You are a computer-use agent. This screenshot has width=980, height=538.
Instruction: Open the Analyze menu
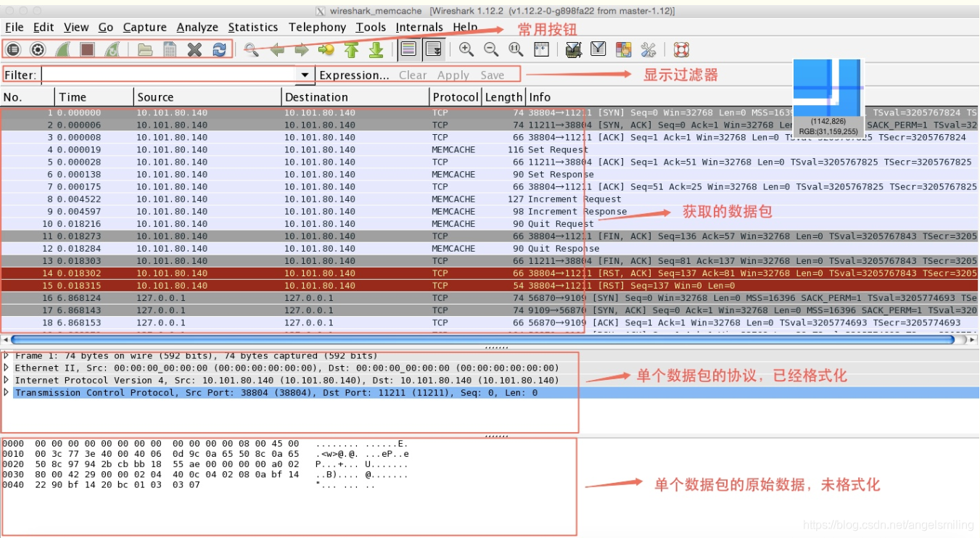[x=197, y=28]
